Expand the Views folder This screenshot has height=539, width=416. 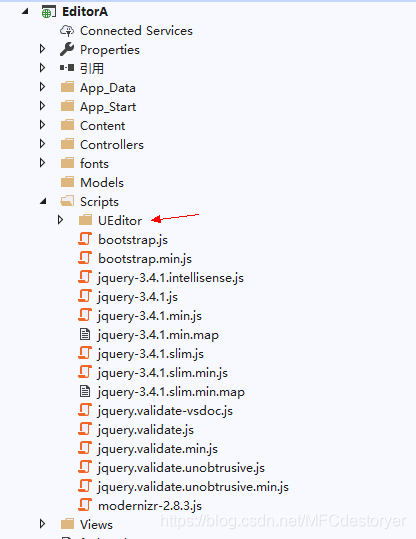42,524
